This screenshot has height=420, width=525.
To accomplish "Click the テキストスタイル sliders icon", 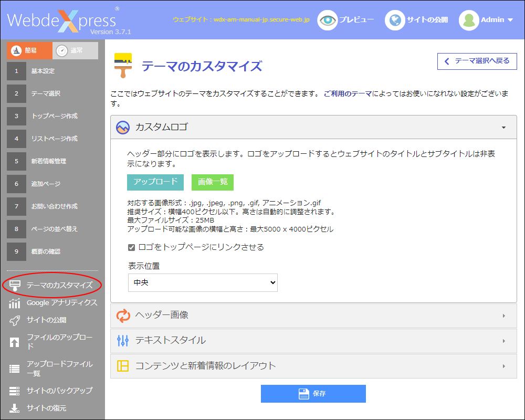I will [123, 341].
